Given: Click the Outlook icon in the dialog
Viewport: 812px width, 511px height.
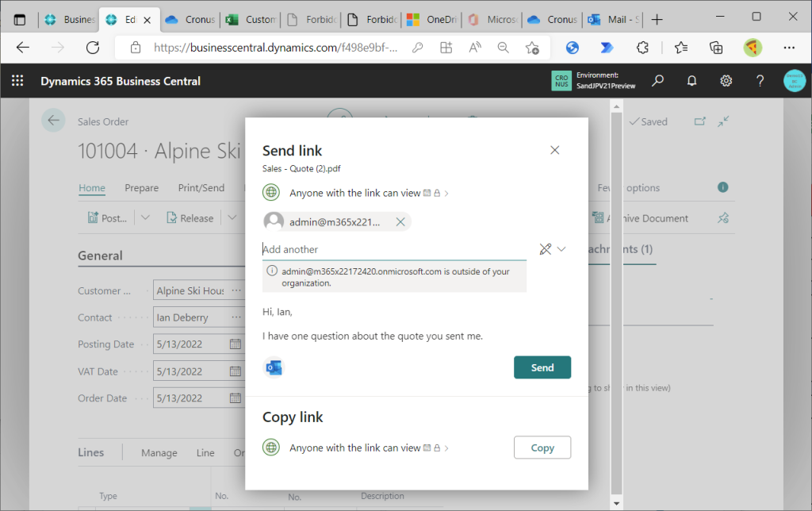Looking at the screenshot, I should [x=274, y=367].
